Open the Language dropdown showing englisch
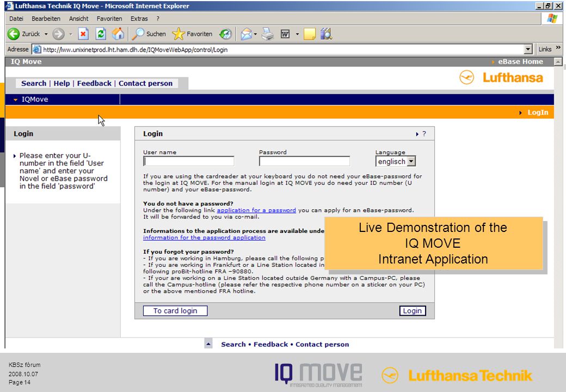Image resolution: width=566 pixels, height=392 pixels. (x=396, y=161)
